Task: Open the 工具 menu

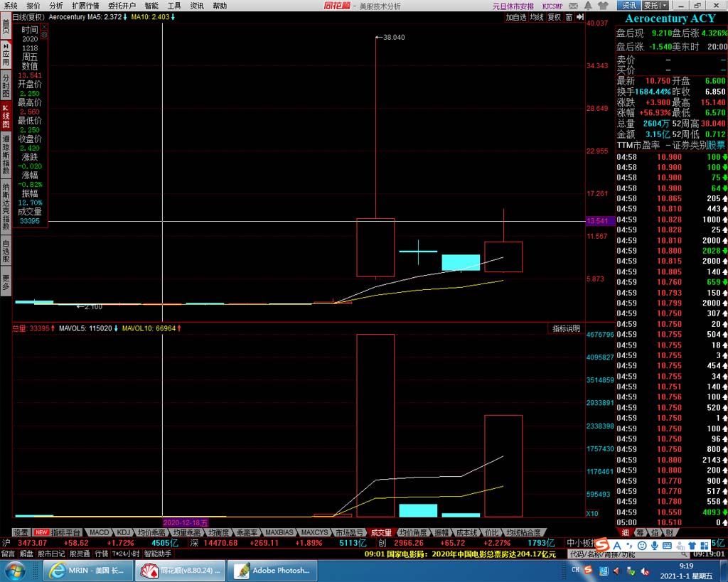Action: [174, 6]
